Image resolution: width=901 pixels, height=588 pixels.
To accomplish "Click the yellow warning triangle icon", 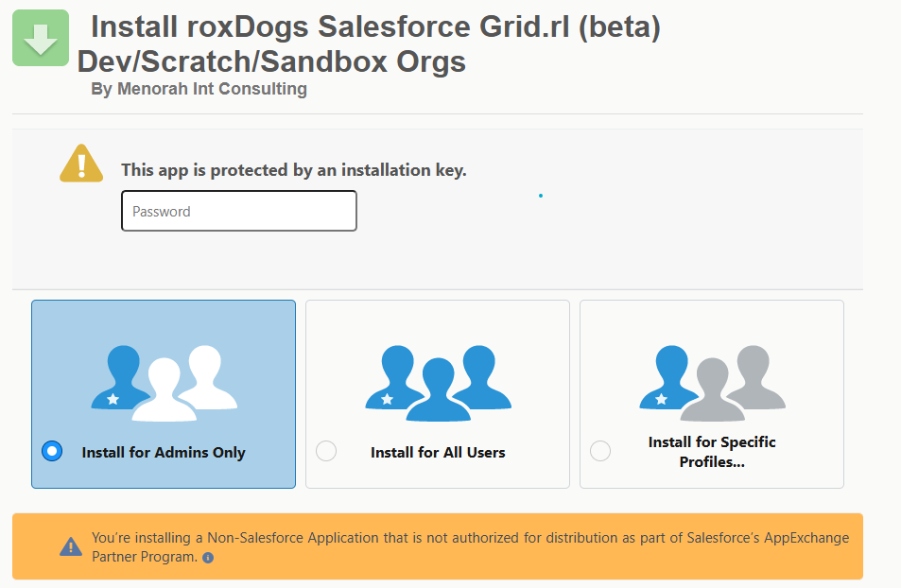I will [81, 164].
